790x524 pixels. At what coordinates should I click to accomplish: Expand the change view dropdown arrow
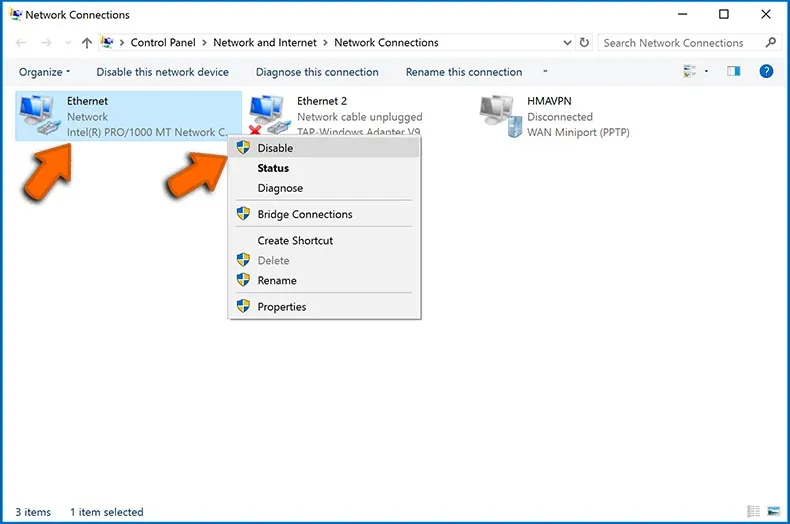(706, 72)
